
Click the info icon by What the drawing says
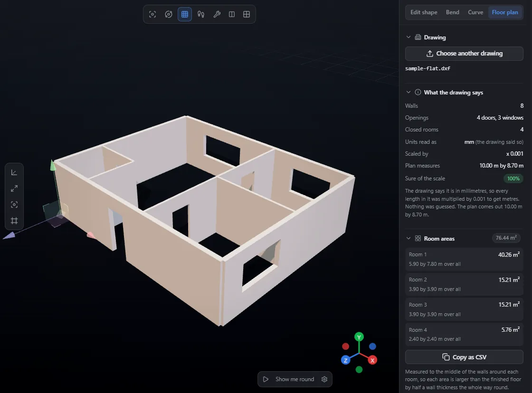pos(418,92)
